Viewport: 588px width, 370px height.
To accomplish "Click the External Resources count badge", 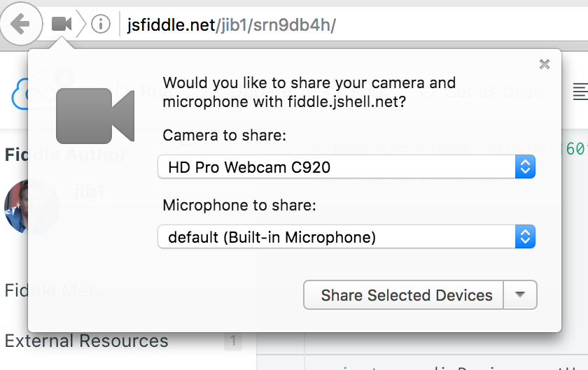I will pyautogui.click(x=233, y=341).
